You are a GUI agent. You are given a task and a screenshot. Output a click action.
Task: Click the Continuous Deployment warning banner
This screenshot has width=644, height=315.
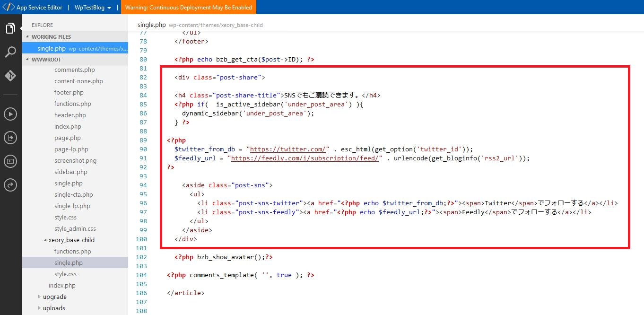[188, 8]
